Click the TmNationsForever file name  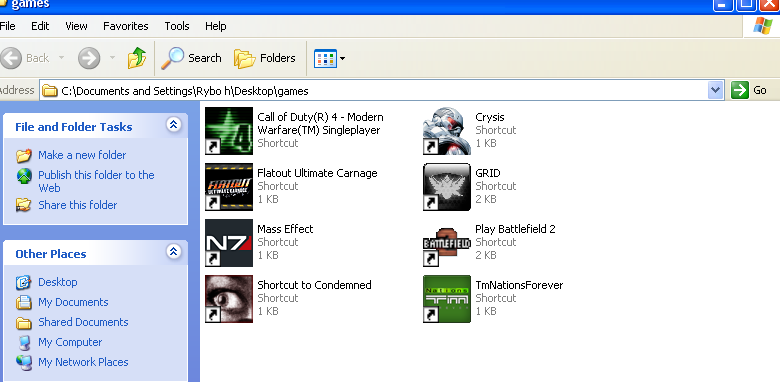point(519,285)
